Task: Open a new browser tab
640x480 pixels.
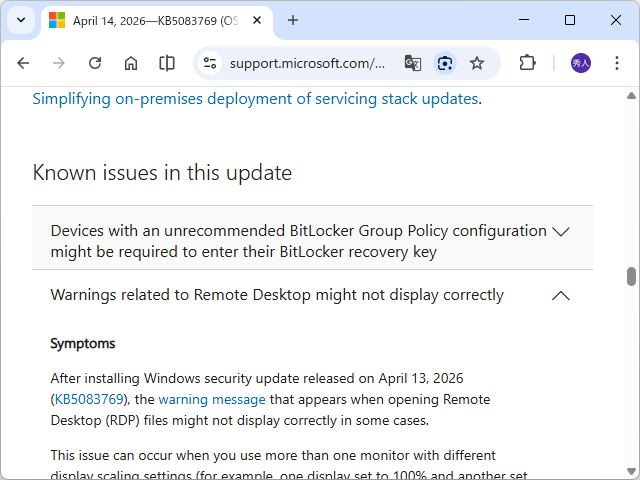Action: (293, 20)
